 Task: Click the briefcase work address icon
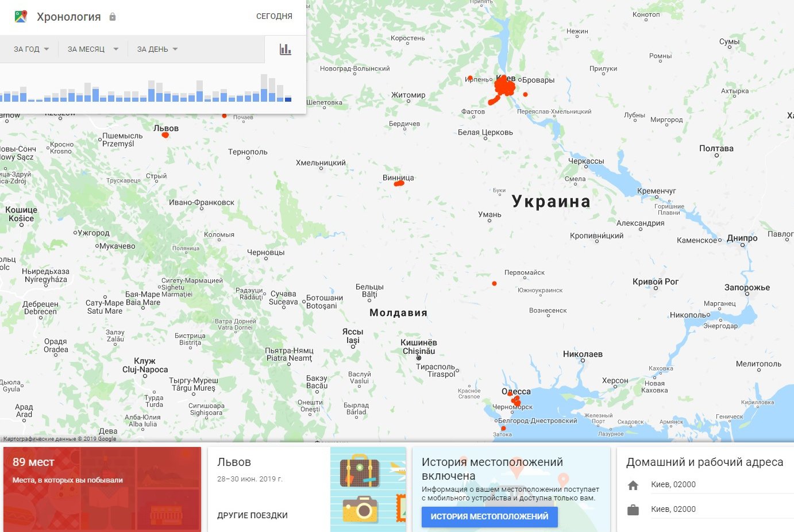[633, 510]
